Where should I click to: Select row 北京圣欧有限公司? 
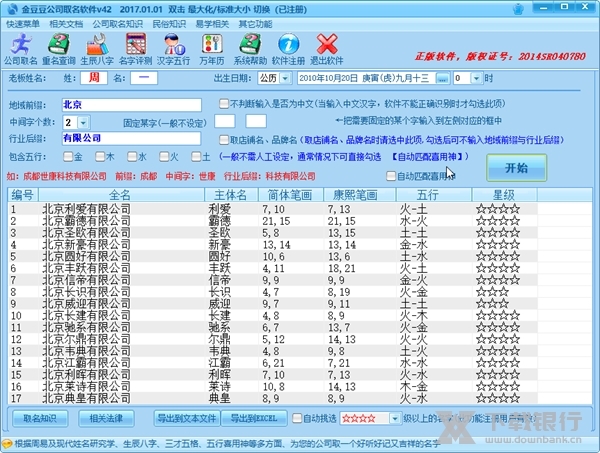(x=272, y=233)
